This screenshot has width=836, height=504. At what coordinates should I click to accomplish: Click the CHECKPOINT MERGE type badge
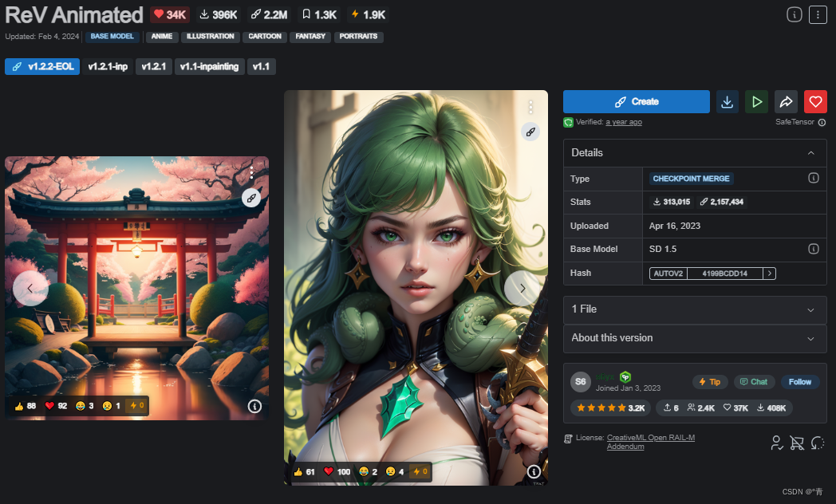(691, 179)
